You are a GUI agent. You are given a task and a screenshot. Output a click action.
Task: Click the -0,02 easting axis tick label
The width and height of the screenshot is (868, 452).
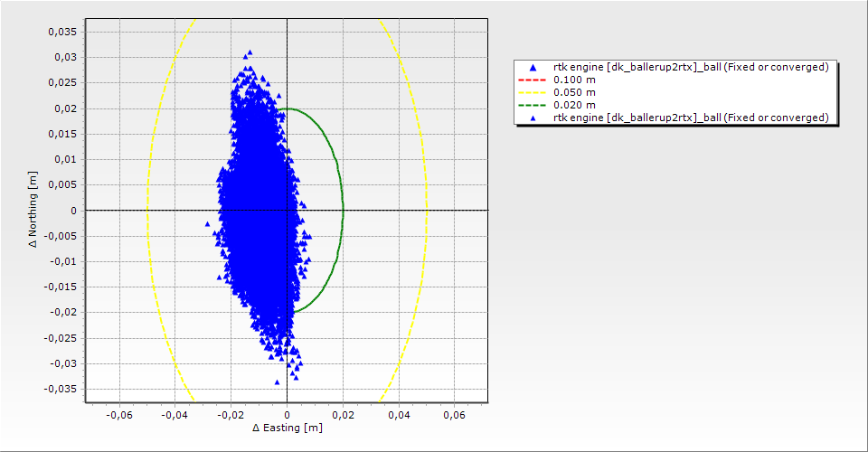coord(231,414)
